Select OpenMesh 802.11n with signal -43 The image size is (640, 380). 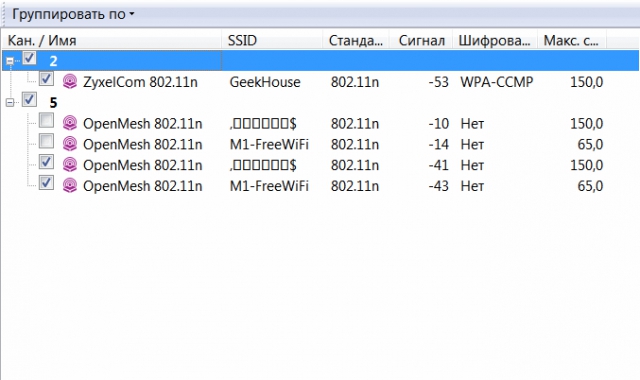click(x=142, y=186)
